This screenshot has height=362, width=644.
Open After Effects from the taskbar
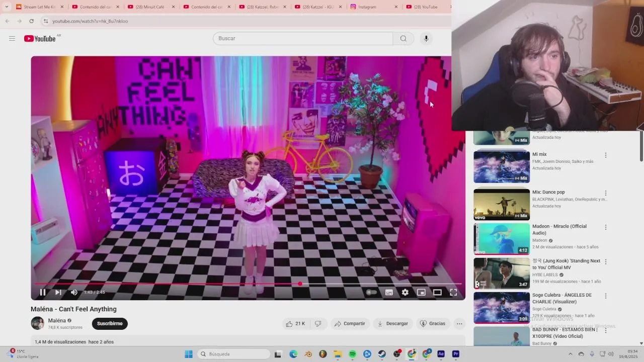(x=441, y=354)
